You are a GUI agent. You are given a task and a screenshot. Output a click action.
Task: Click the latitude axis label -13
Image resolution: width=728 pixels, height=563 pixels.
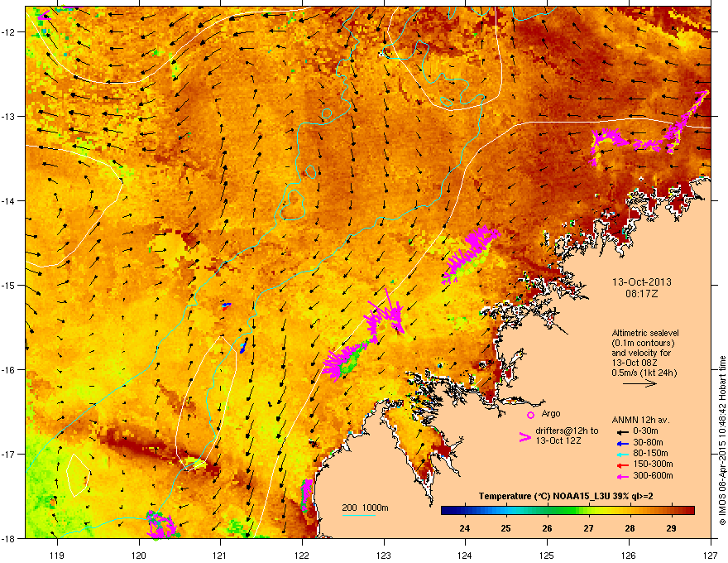click(8, 116)
